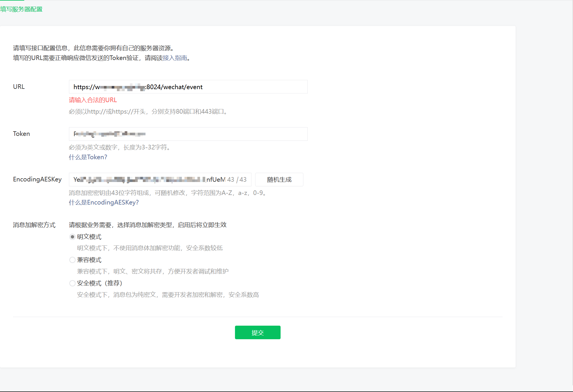Open the 什么是Token? help link
573x392 pixels.
[x=88, y=157]
